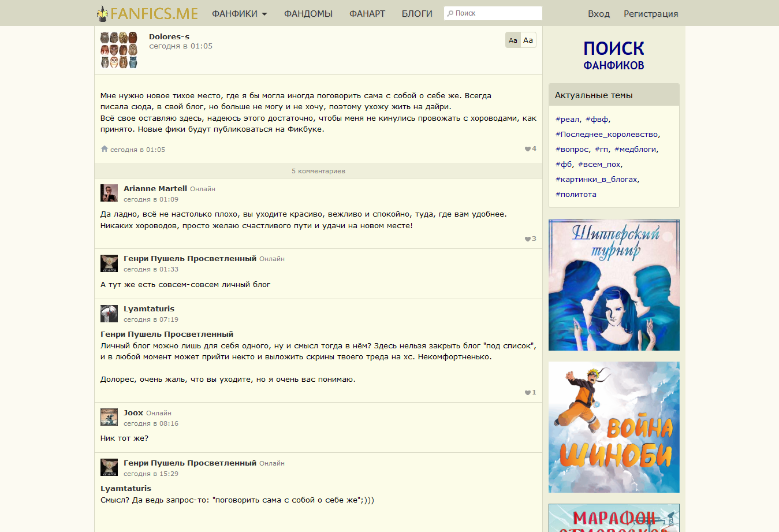779x532 pixels.
Task: Click the Актуальные темы heading
Action: pyautogui.click(x=594, y=95)
